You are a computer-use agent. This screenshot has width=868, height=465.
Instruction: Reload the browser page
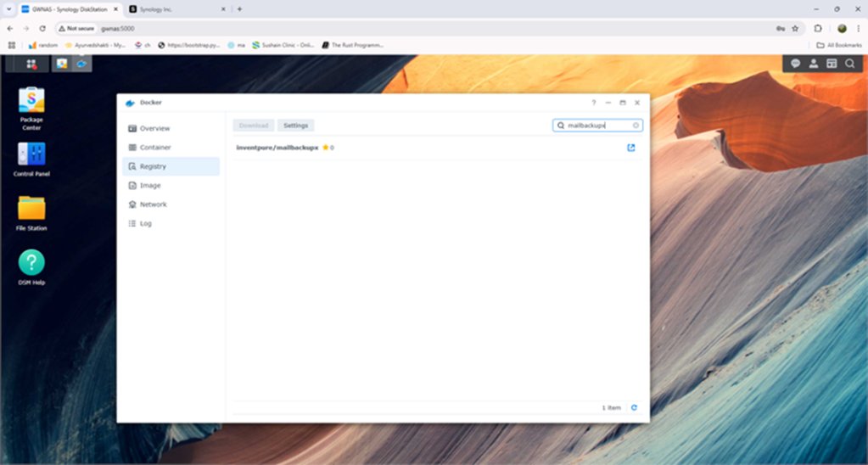[42, 28]
